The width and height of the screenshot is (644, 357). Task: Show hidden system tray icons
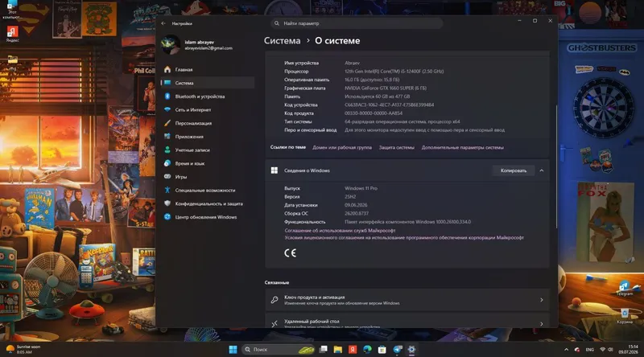pos(567,350)
